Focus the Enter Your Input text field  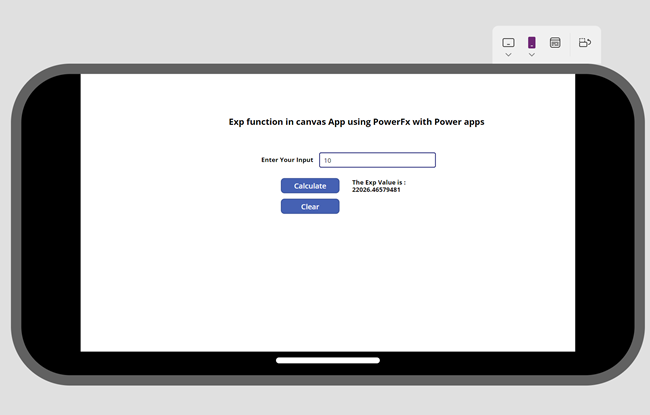tap(377, 160)
